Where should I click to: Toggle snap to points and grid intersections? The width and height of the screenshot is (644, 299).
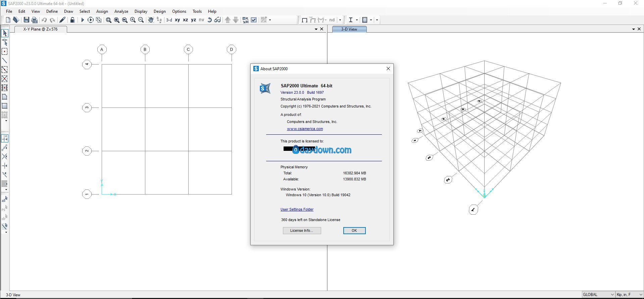click(5, 138)
